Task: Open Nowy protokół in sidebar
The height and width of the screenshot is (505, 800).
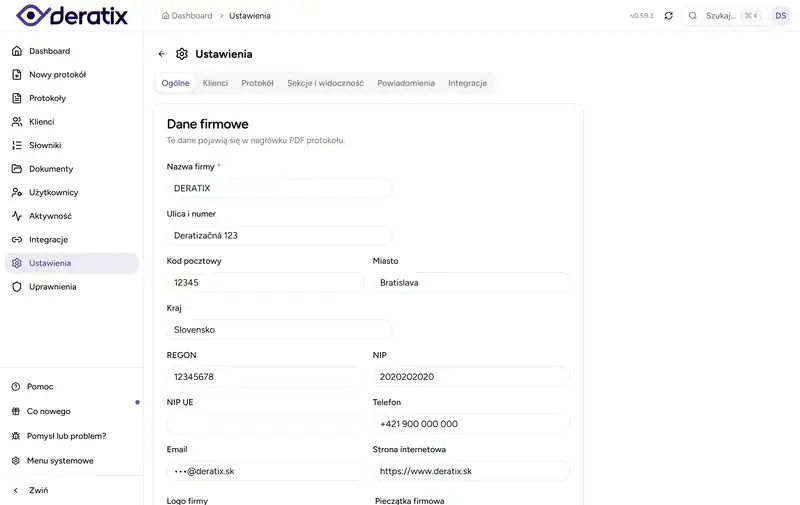Action: pos(72,74)
